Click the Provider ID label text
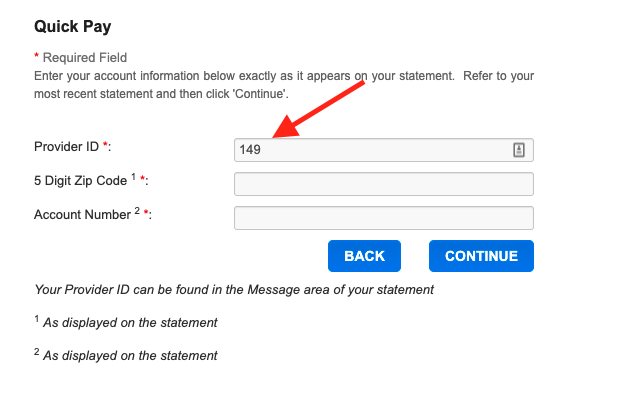The width and height of the screenshot is (641, 405). [x=66, y=146]
